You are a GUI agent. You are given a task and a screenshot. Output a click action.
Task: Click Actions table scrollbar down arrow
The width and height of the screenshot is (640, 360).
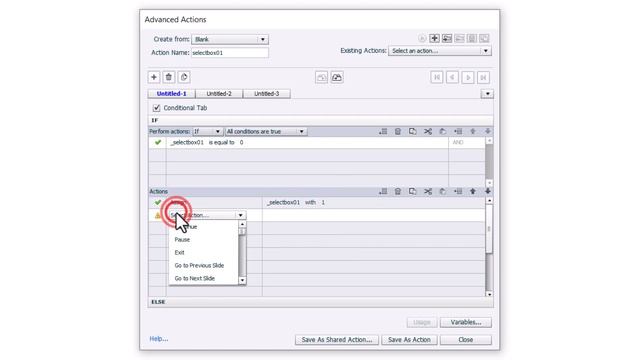click(x=489, y=294)
